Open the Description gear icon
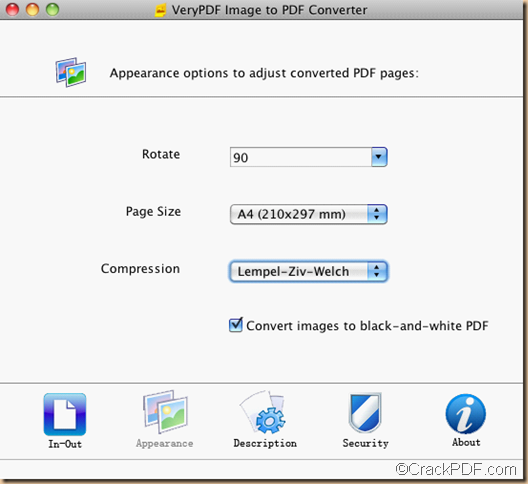This screenshot has height=484, width=528. (x=263, y=412)
